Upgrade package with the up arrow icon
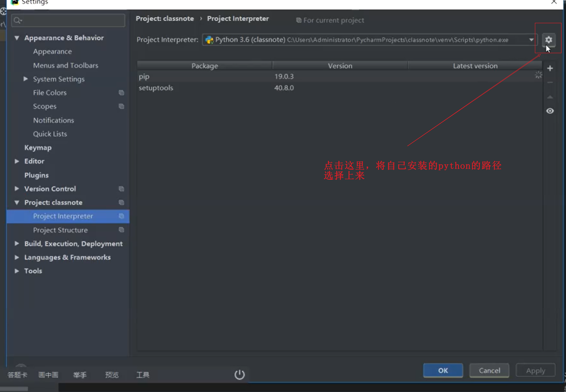Viewport: 566px width, 392px height. click(x=550, y=97)
